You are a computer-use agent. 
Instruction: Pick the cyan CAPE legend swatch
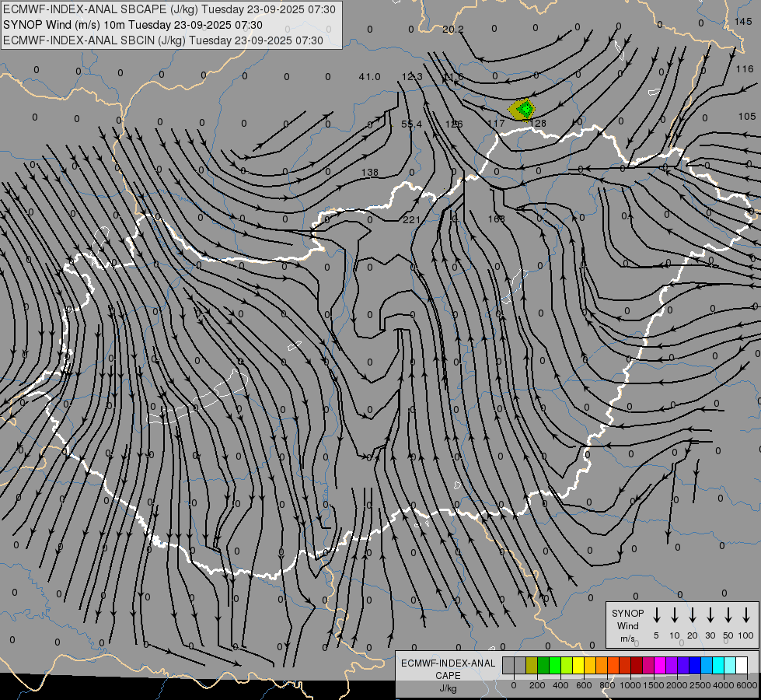tap(718, 666)
